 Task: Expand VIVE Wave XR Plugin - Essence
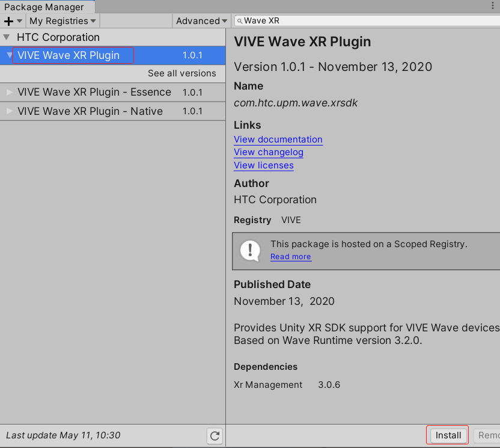tap(9, 93)
